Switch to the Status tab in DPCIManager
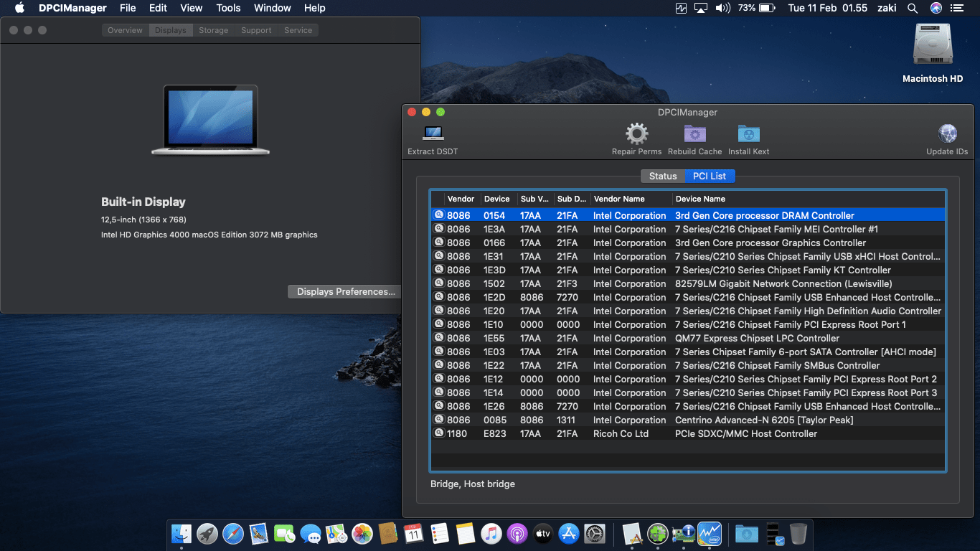 tap(663, 176)
